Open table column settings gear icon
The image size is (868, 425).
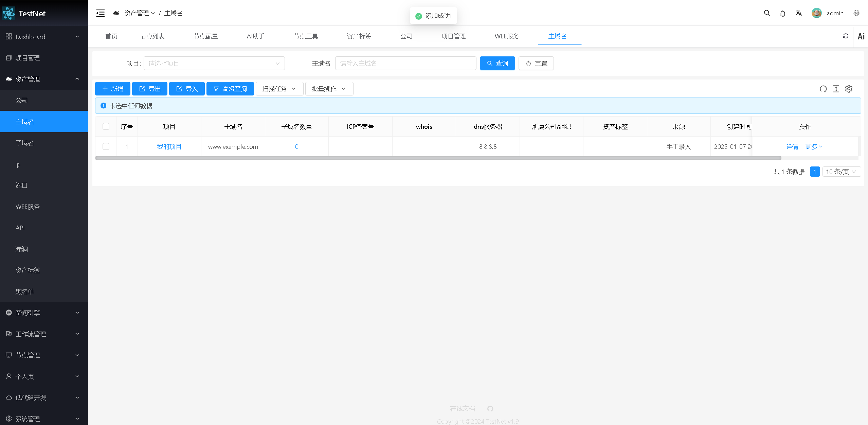[849, 89]
